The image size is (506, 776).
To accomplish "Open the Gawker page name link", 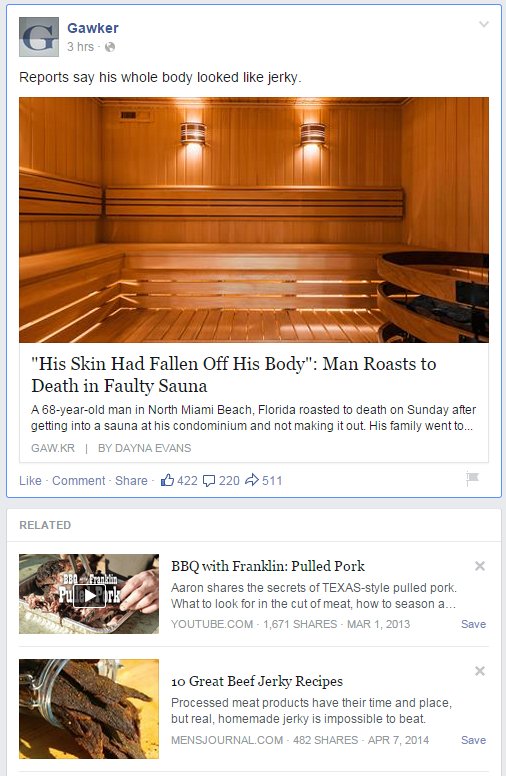I will (x=93, y=28).
